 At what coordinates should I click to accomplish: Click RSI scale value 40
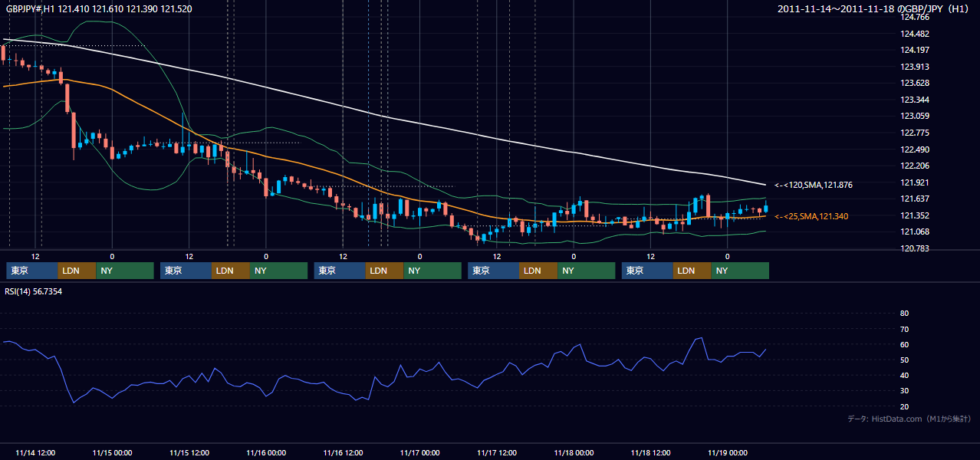pos(904,376)
